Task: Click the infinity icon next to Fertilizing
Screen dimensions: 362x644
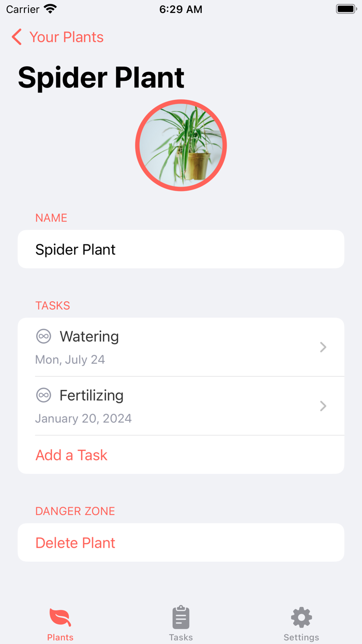Action: pyautogui.click(x=44, y=395)
